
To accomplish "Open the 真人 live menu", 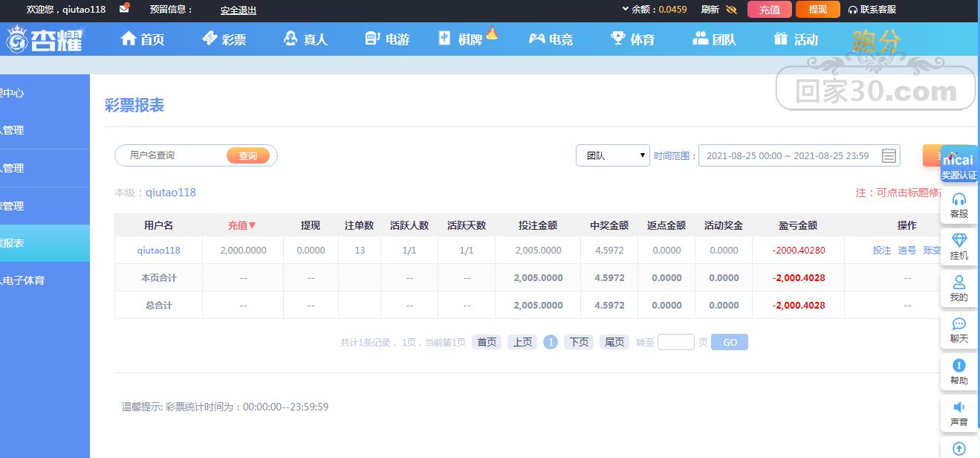I will [305, 39].
